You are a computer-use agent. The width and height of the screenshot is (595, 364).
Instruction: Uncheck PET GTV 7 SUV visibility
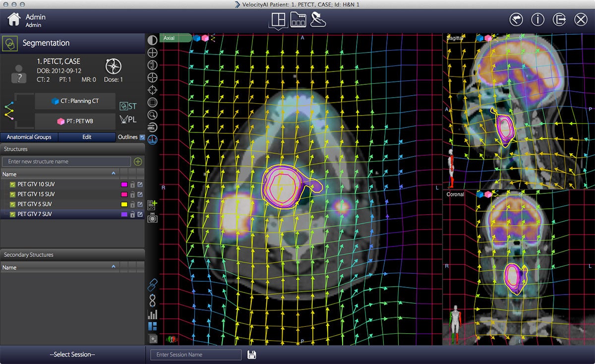pos(12,214)
